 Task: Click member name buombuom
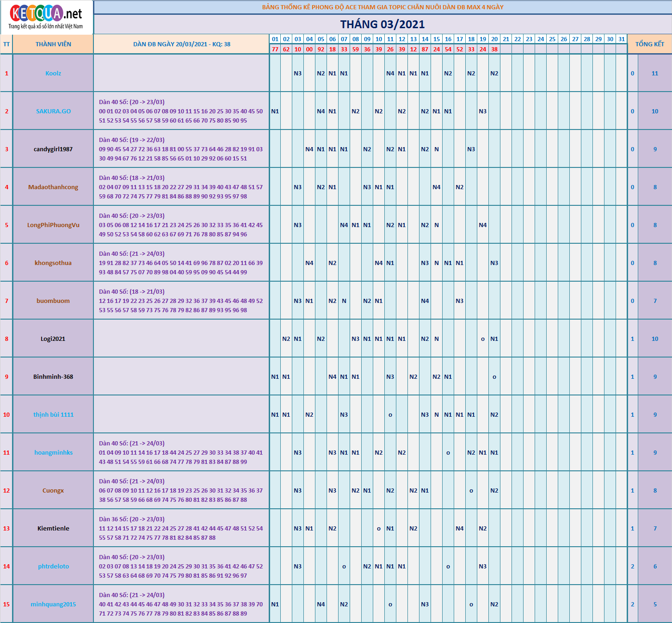53,301
